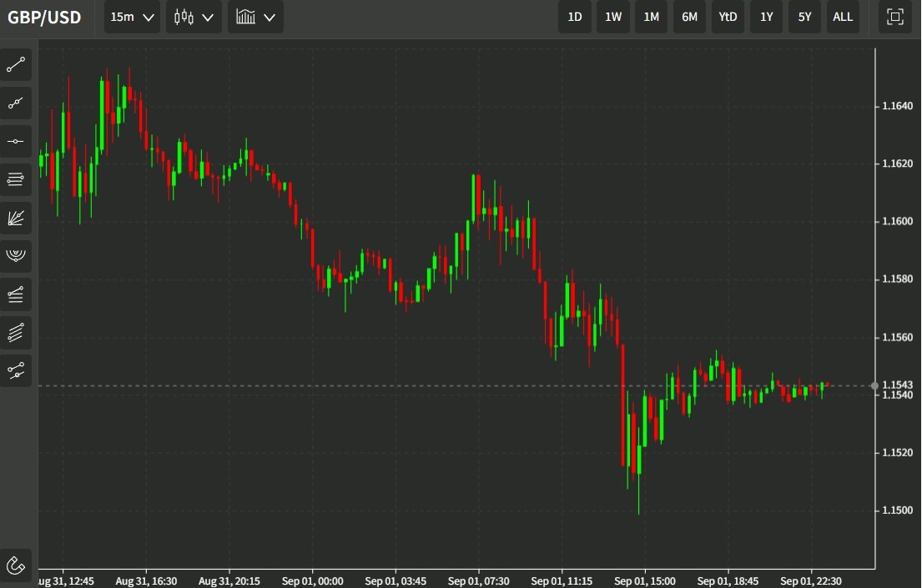Select the extended ray line tool
The image size is (922, 588).
pyautogui.click(x=16, y=103)
